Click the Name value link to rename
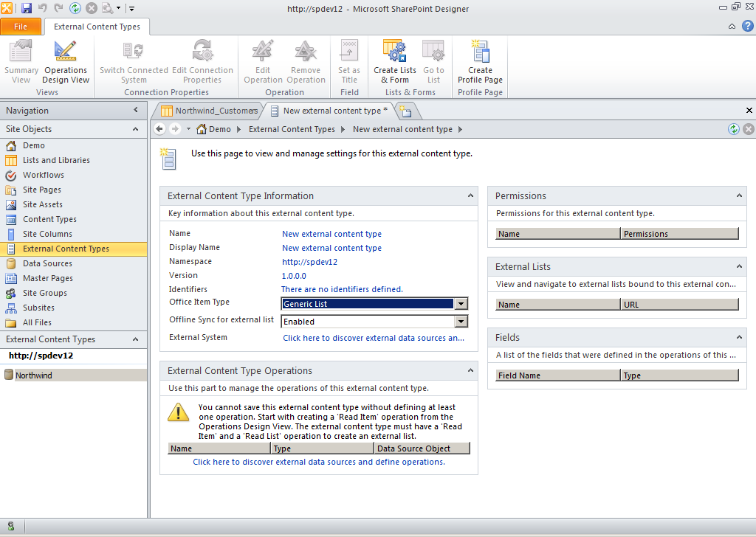 click(x=331, y=234)
